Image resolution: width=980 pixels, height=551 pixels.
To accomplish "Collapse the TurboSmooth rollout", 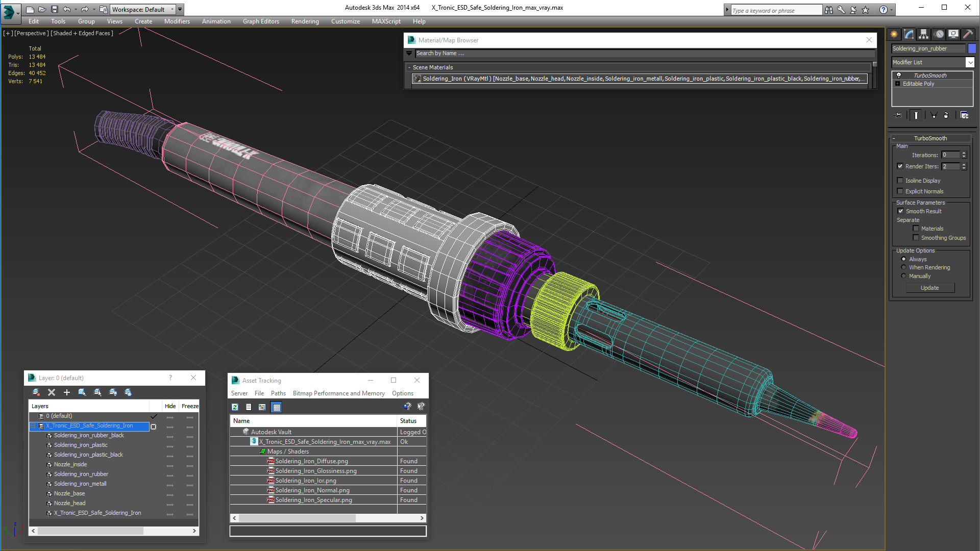I will [894, 138].
